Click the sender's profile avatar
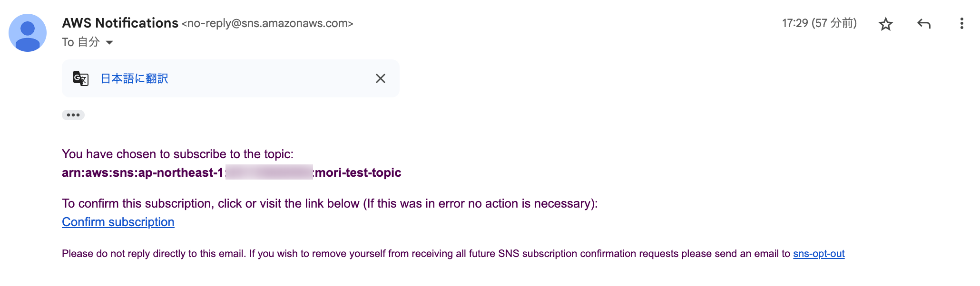This screenshot has height=286, width=980. 28,33
